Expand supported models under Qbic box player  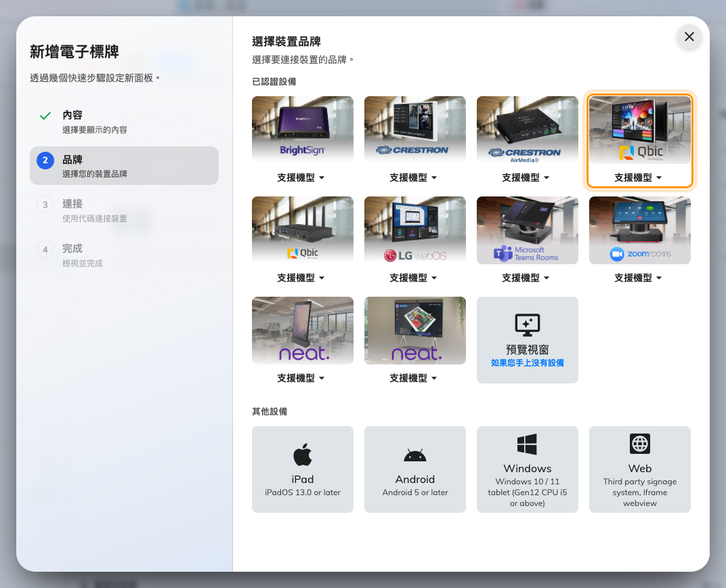coord(301,278)
